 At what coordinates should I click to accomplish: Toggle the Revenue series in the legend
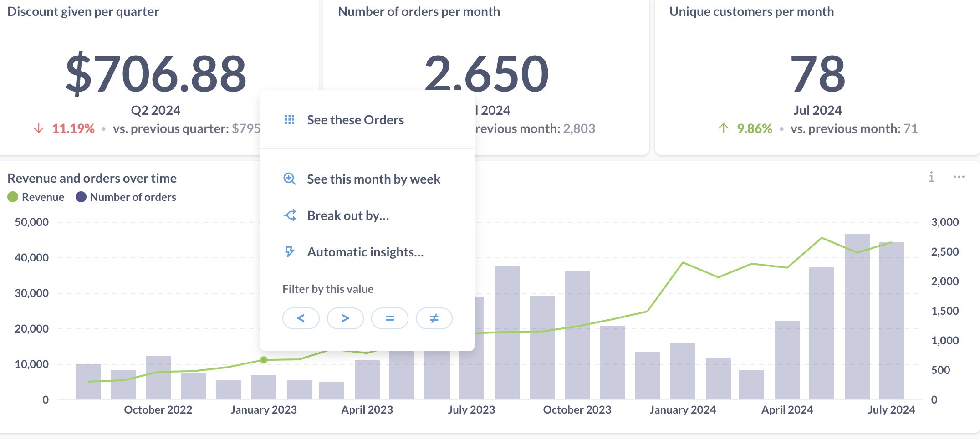point(36,197)
